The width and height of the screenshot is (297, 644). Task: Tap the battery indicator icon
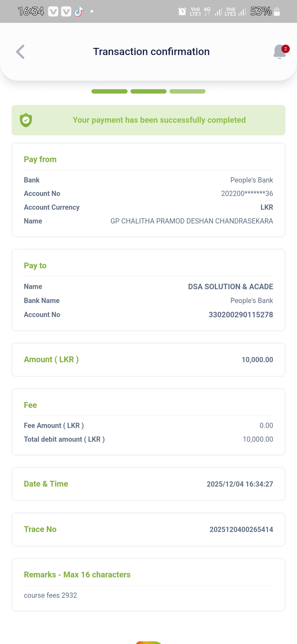coord(277,12)
